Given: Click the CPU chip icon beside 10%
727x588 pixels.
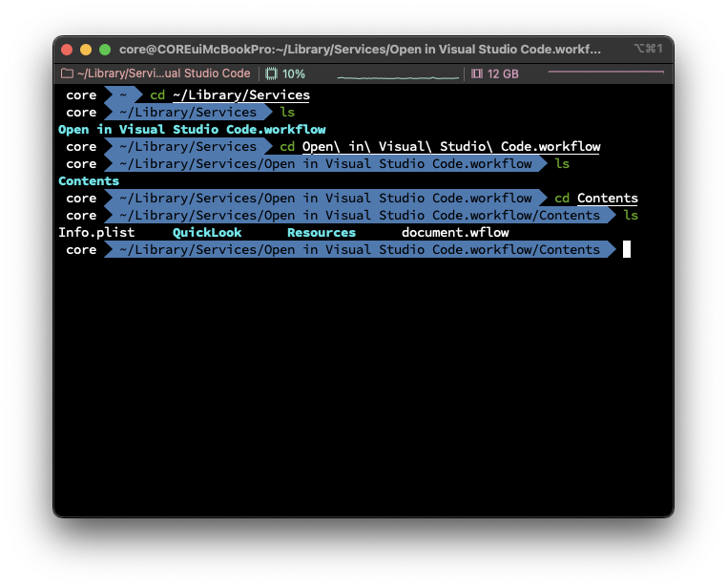Looking at the screenshot, I should tap(271, 73).
